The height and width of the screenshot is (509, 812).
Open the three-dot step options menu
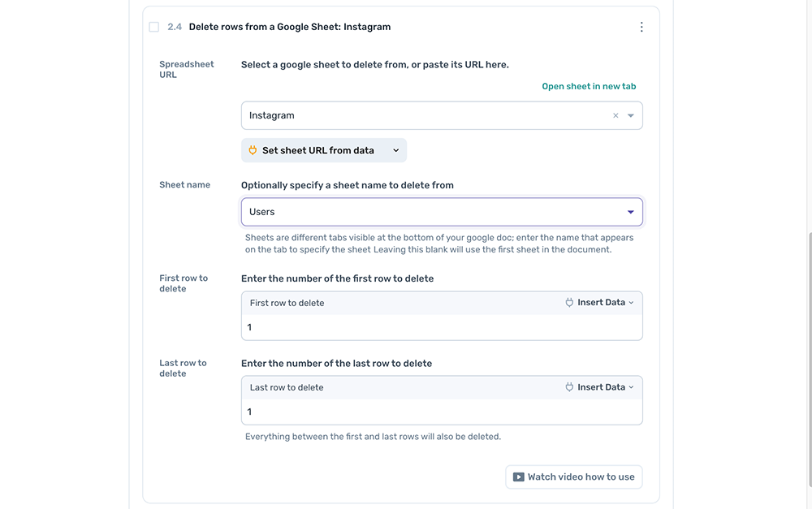641,27
